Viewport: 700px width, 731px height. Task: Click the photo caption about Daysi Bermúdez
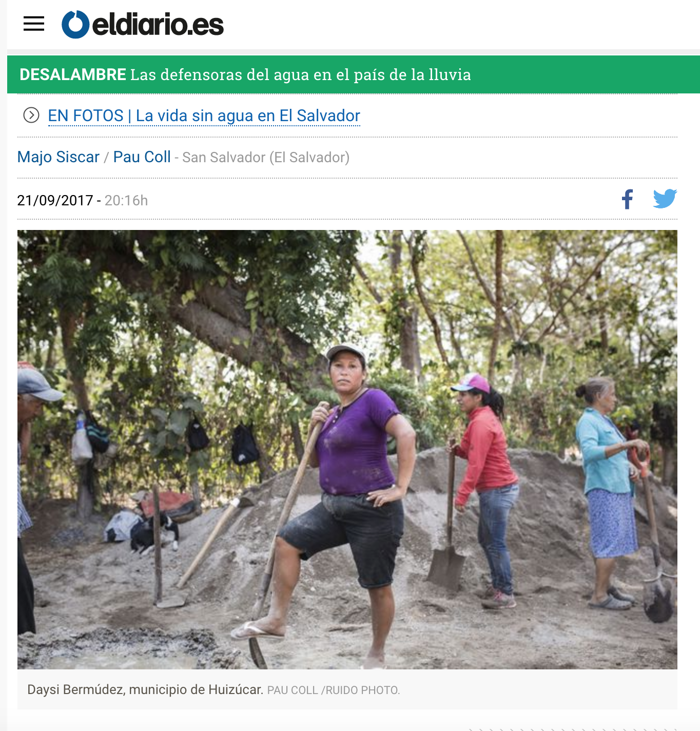pos(145,689)
